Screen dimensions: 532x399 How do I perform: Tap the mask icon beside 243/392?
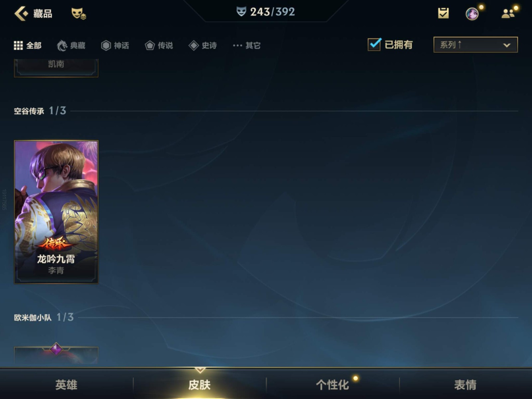tap(241, 12)
